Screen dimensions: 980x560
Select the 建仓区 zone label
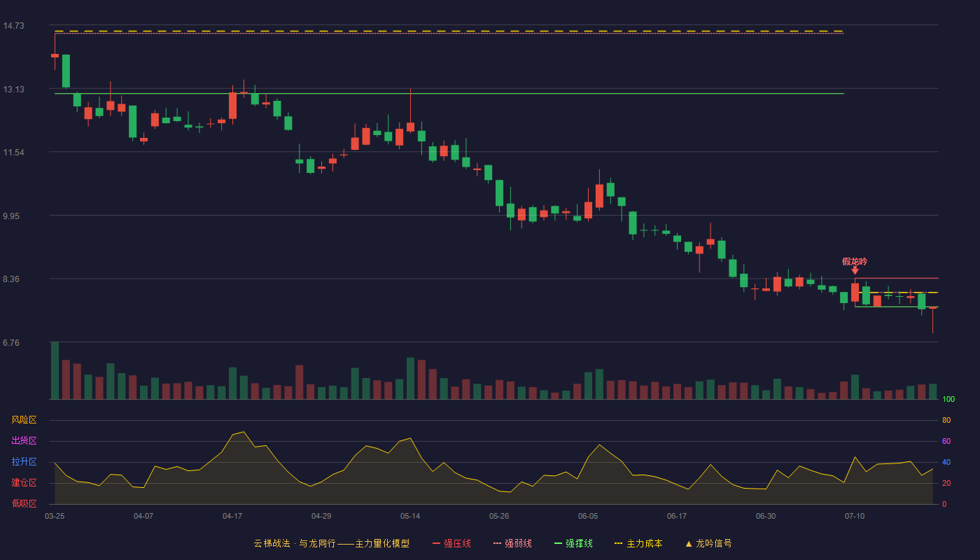pyautogui.click(x=24, y=483)
